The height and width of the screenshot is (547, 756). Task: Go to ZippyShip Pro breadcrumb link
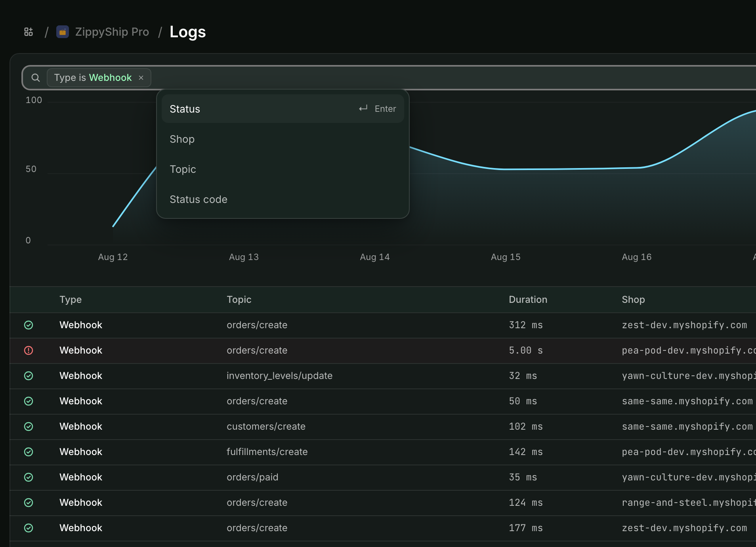coord(112,32)
